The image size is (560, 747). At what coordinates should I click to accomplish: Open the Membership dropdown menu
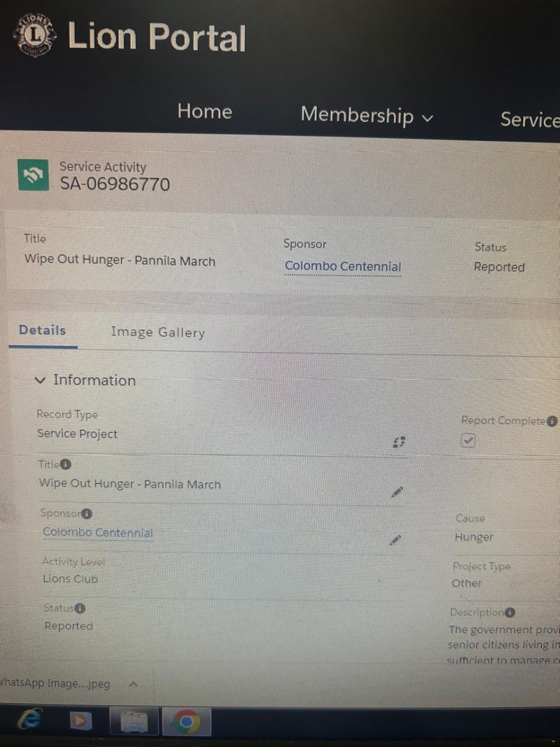366,115
